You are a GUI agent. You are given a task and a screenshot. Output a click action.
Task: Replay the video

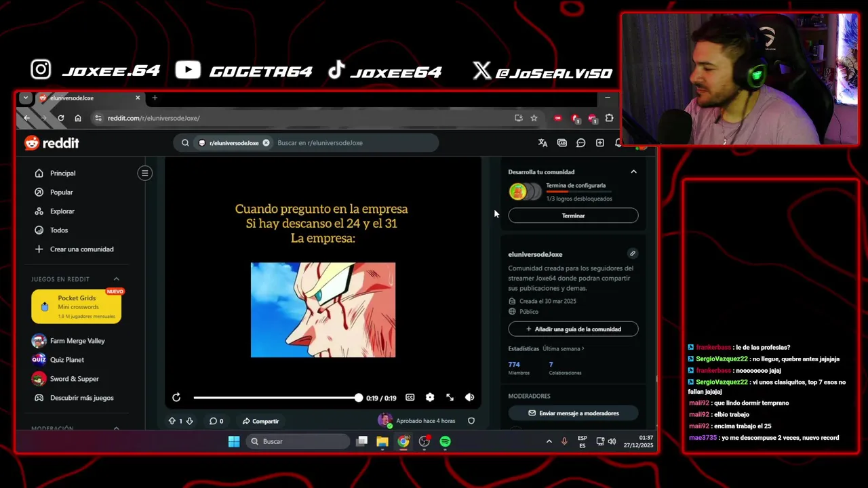pyautogui.click(x=176, y=398)
